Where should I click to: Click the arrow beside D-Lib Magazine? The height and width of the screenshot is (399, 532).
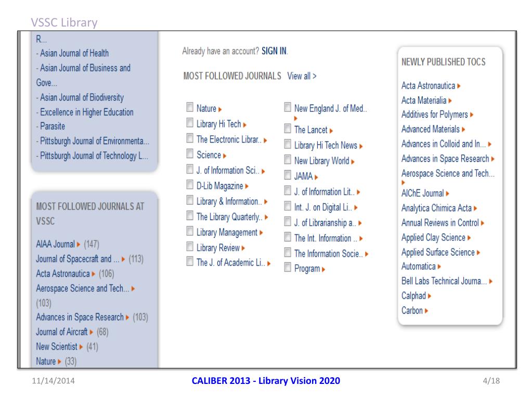click(246, 186)
